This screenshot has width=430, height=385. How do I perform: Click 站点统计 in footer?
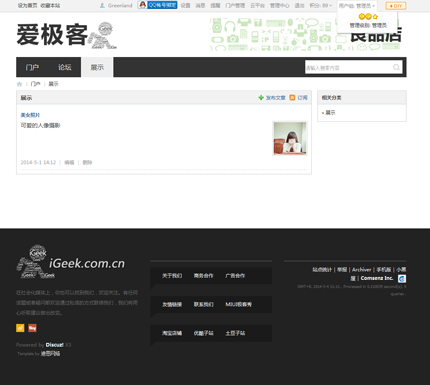coord(322,270)
